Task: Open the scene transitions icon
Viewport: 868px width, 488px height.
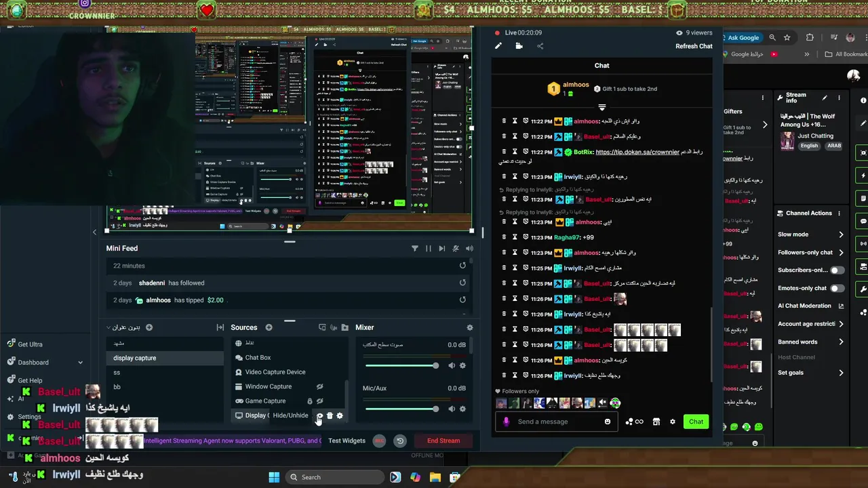Action: 220,327
